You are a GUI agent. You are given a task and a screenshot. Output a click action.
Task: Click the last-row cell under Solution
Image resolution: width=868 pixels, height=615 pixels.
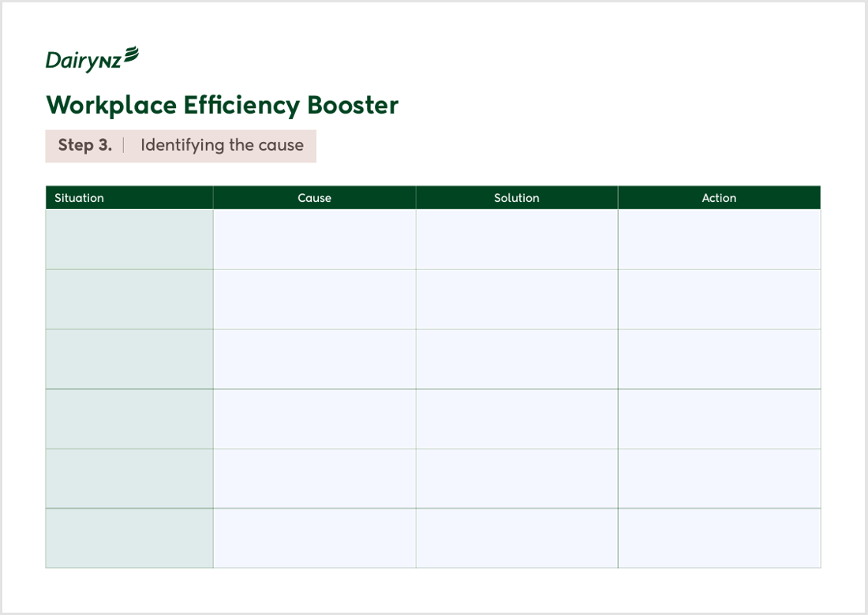[517, 538]
